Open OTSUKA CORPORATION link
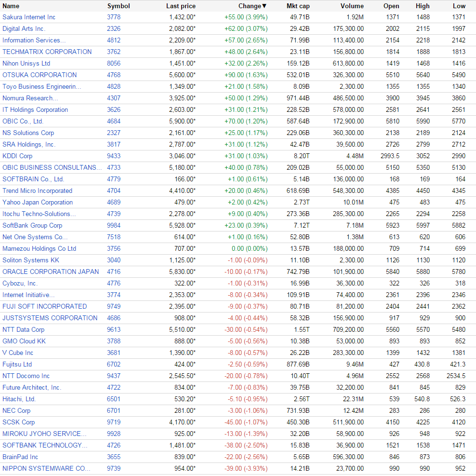This screenshot has width=476, height=476. (40, 75)
